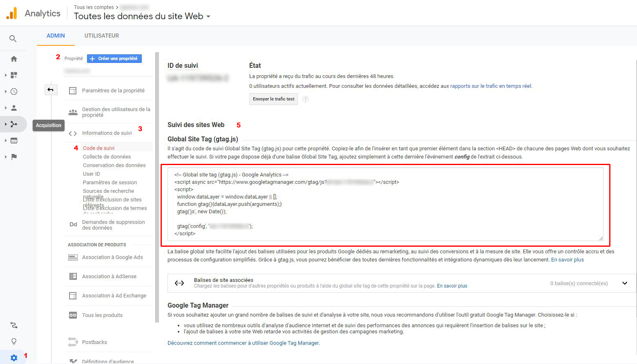This screenshot has width=637, height=364.
Task: Select Collecte de données
Action: coord(107,156)
